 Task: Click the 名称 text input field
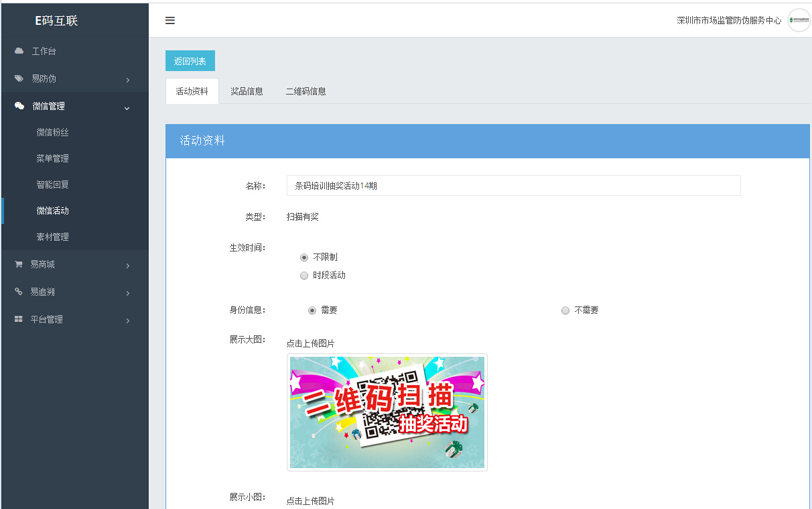tap(513, 186)
